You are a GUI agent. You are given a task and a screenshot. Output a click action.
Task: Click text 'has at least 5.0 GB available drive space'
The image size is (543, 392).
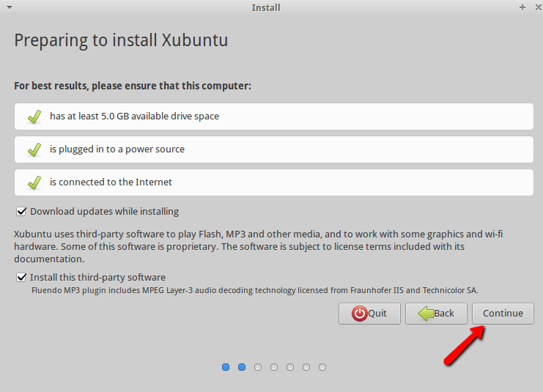[134, 116]
